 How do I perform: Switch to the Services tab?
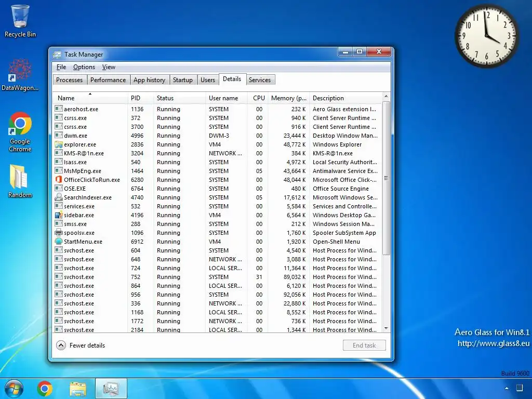pos(260,79)
